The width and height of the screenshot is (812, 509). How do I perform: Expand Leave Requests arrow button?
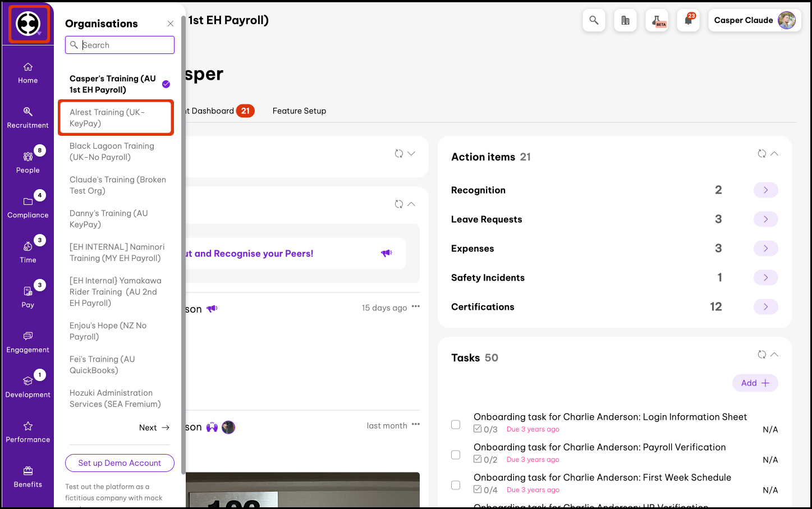click(x=765, y=219)
